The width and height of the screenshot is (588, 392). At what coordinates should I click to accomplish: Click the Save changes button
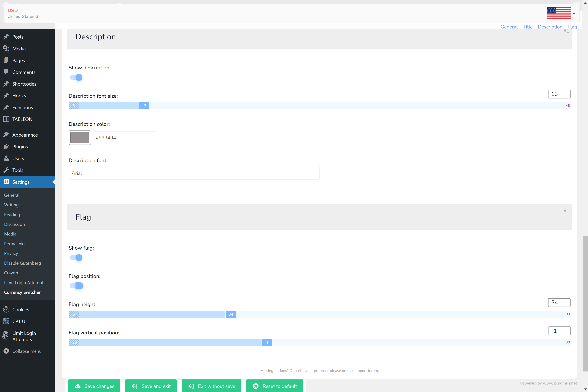pos(94,386)
